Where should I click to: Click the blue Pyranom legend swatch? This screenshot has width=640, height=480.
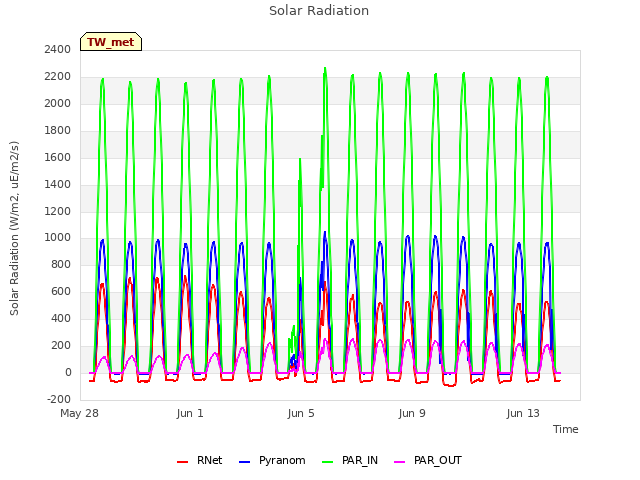tap(244, 462)
